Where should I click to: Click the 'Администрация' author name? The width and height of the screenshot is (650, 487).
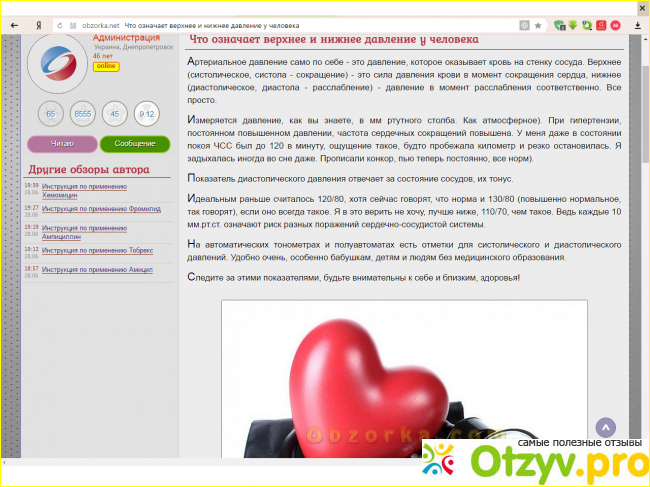(126, 36)
